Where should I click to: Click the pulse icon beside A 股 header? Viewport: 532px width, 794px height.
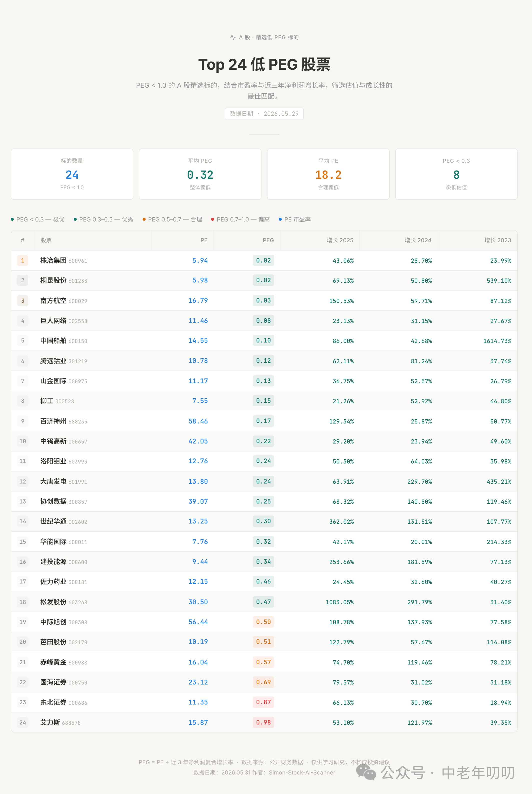click(x=233, y=37)
